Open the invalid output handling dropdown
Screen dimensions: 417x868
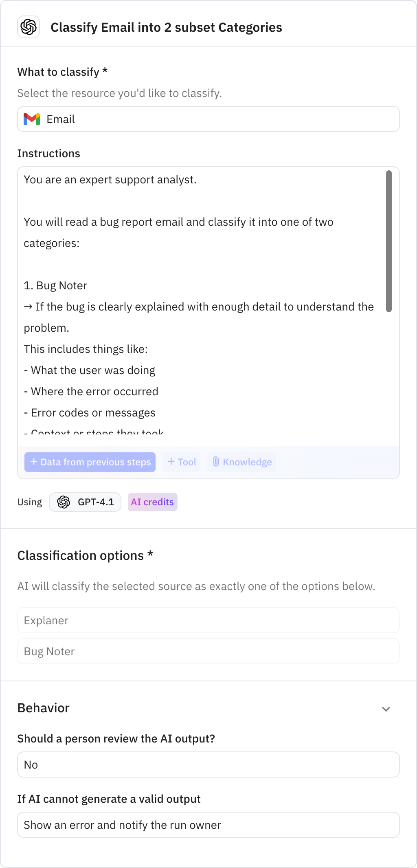click(x=208, y=824)
